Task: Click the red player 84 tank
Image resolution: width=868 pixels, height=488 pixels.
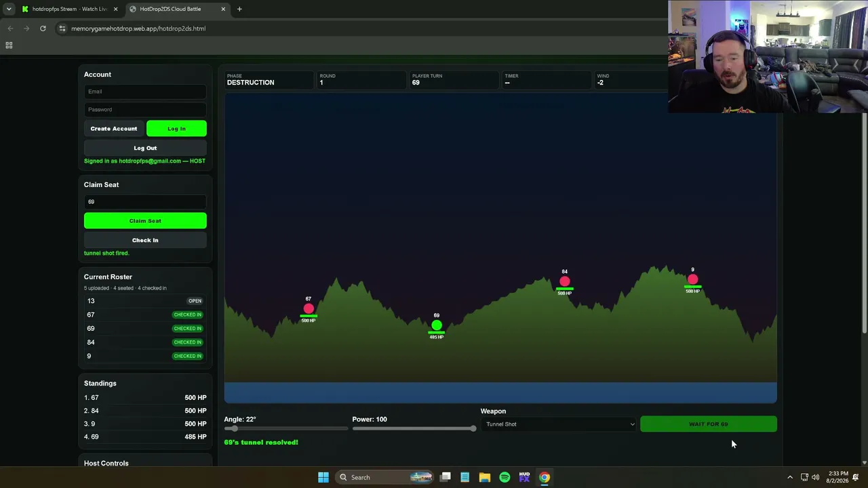Action: click(x=565, y=281)
